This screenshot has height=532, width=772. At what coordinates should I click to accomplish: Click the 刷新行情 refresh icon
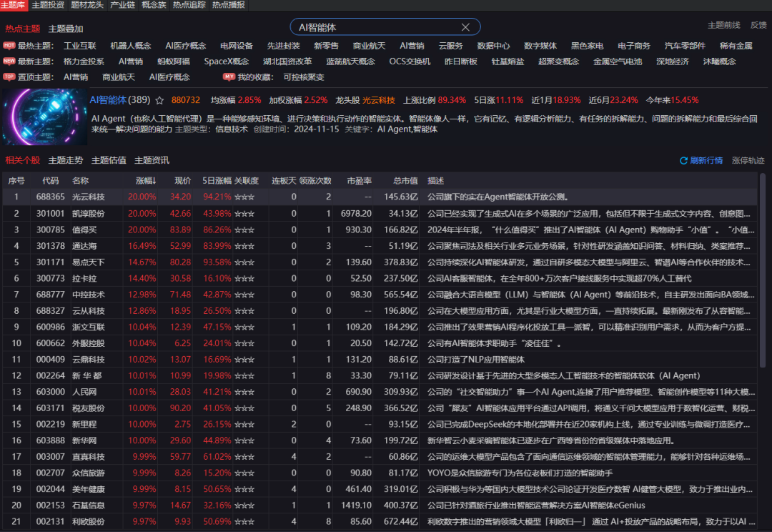(683, 161)
